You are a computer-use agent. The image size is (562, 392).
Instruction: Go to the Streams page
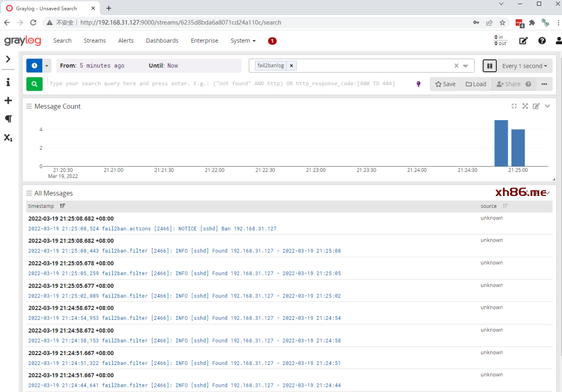95,41
